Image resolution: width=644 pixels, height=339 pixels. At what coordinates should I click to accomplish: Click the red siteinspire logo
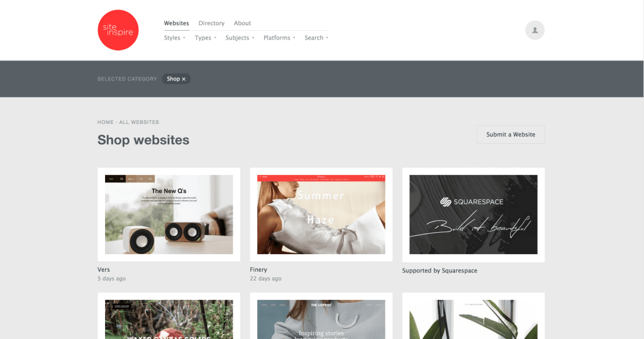[x=118, y=30]
